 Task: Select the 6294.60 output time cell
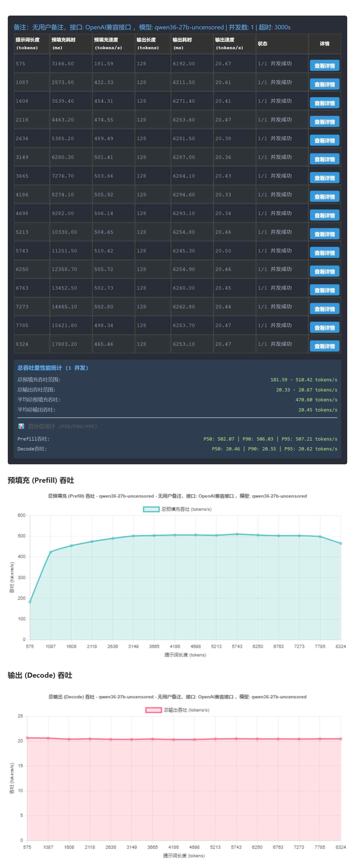(192, 195)
